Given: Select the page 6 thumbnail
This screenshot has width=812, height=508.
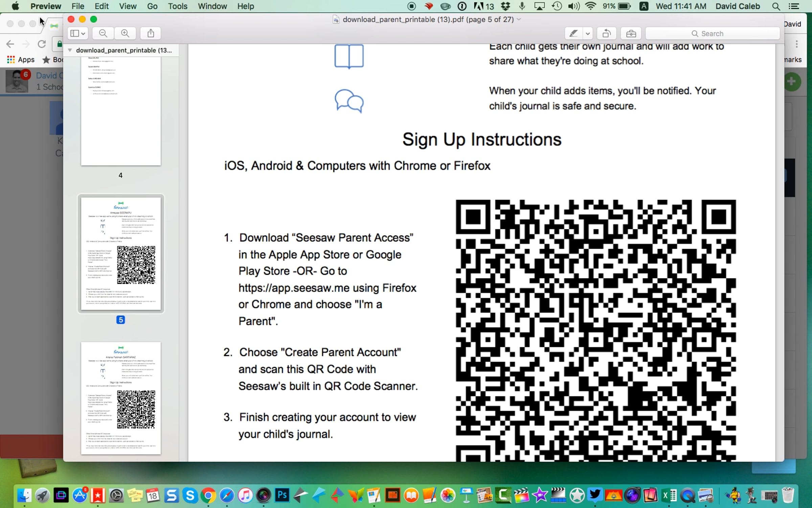Looking at the screenshot, I should pos(121,398).
